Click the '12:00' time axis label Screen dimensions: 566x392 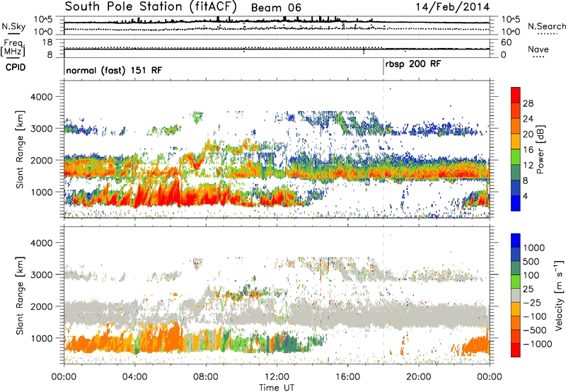click(277, 377)
